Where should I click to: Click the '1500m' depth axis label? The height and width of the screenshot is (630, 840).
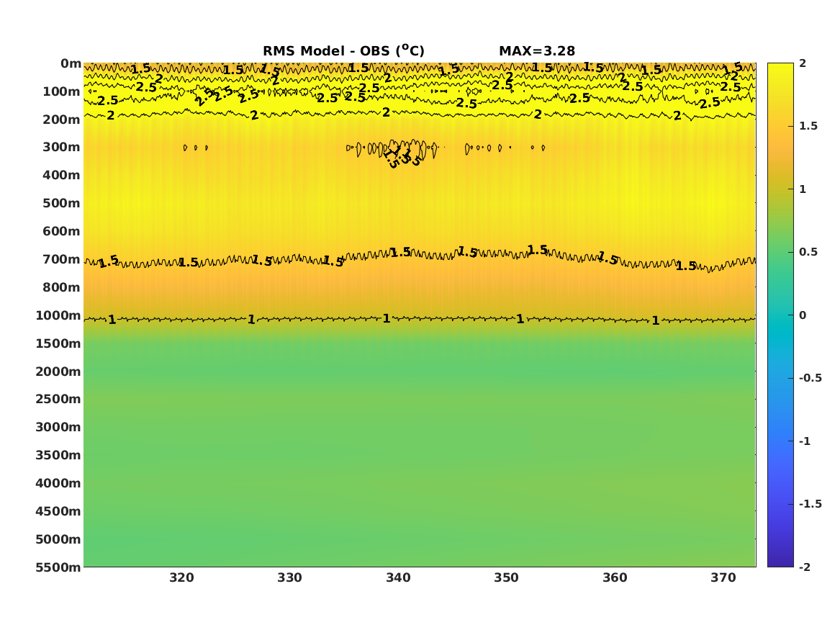click(58, 343)
